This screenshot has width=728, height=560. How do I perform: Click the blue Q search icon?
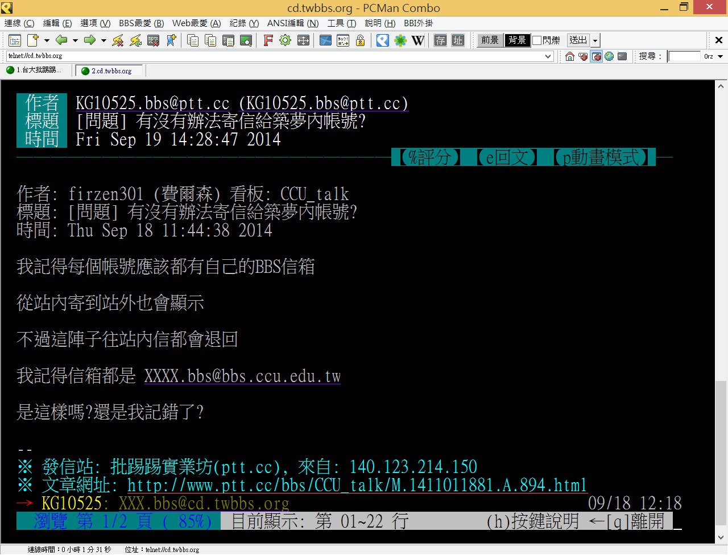point(383,40)
